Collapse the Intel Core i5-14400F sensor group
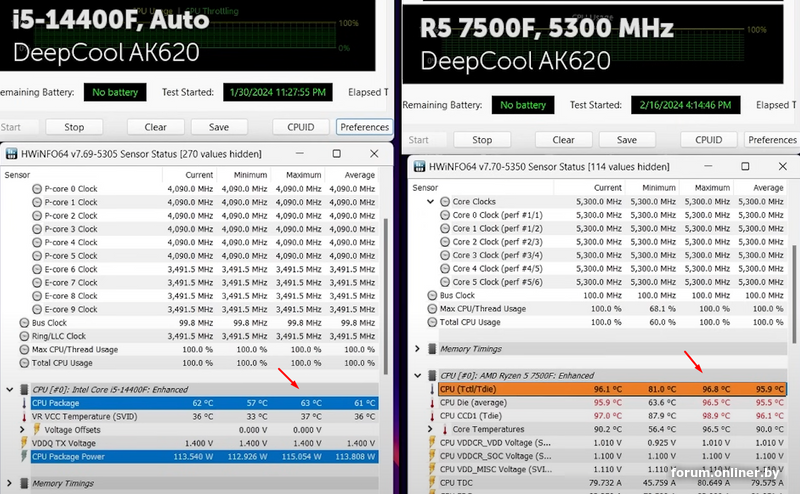Viewport: 800px width, 494px height. pos(10,390)
